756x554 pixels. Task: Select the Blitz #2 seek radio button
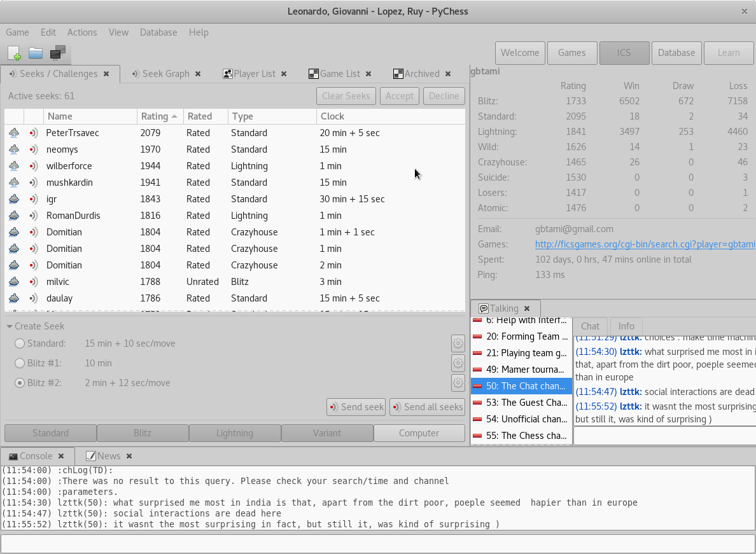point(20,382)
